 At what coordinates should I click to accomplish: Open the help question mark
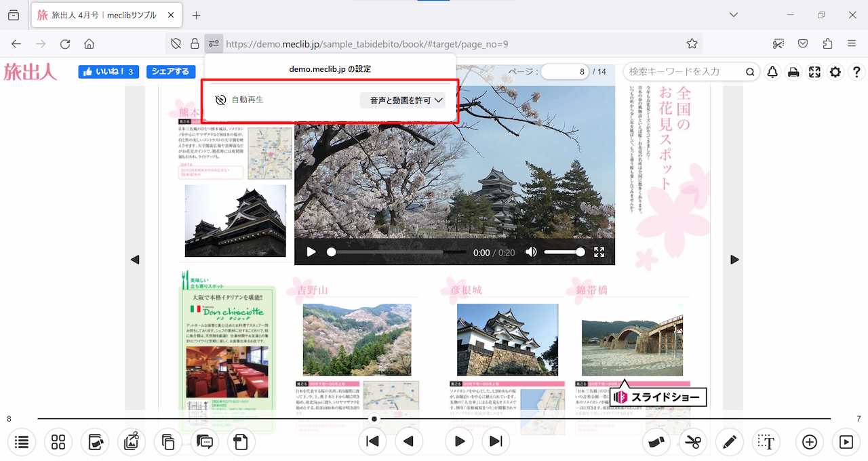click(x=856, y=72)
